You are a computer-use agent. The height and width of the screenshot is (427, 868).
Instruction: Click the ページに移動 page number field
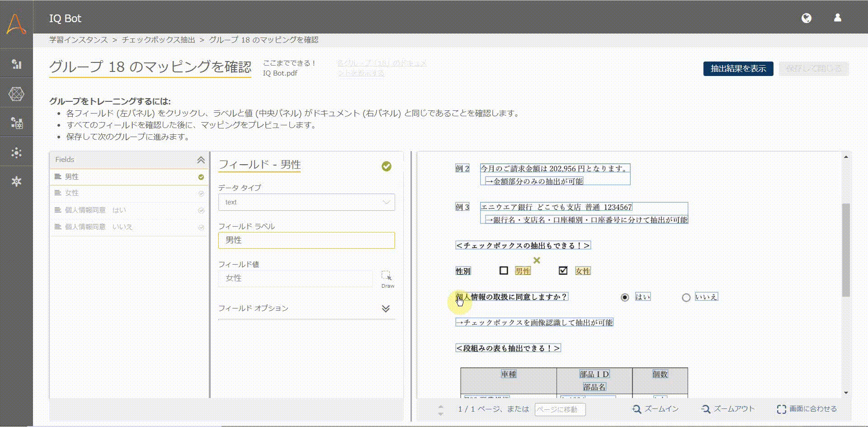[x=560, y=409]
